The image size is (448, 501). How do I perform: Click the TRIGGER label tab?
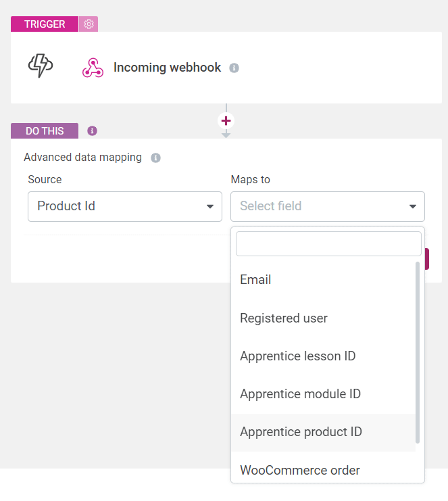tap(45, 24)
